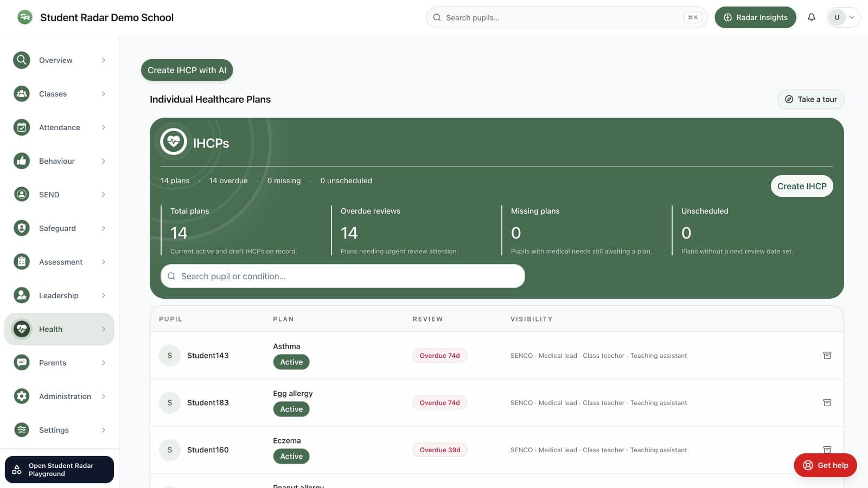Expand the Behaviour menu chevron
Screen dimensions: 868x488
point(104,161)
